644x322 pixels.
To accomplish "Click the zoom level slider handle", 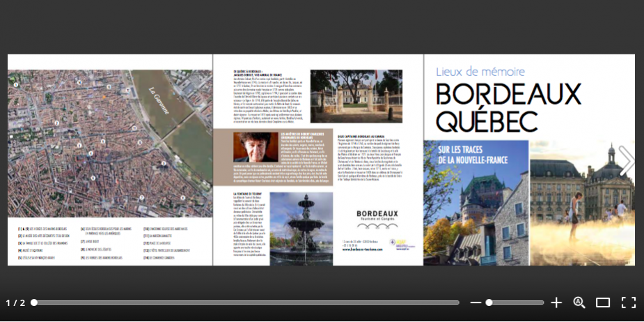I will (x=489, y=302).
